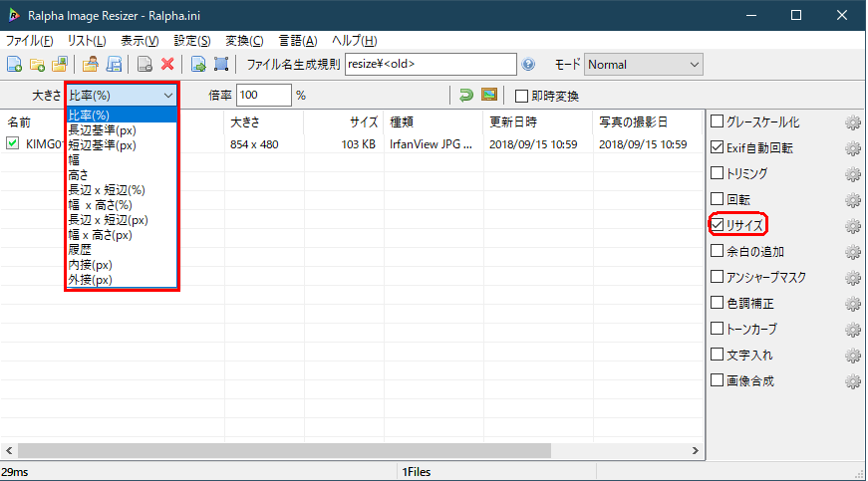Enable トーンカーブ checkbox
Image resolution: width=868 pixels, height=481 pixels.
click(x=717, y=329)
